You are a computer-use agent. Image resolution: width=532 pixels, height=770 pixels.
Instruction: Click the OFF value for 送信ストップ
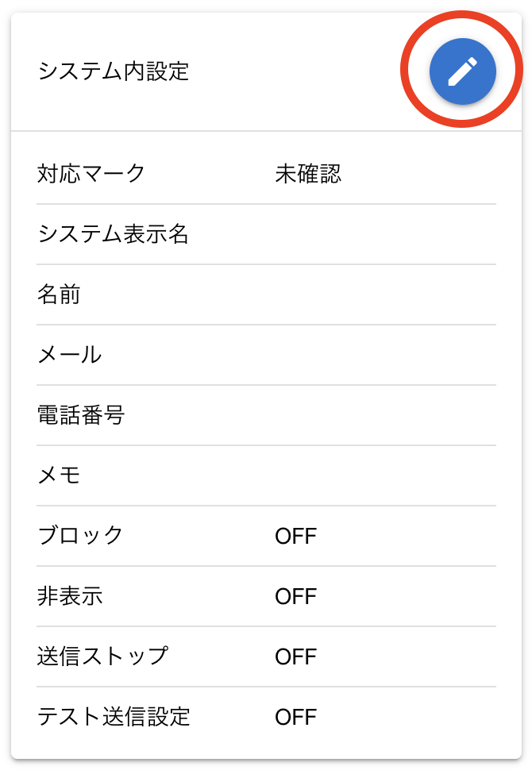[x=295, y=657]
